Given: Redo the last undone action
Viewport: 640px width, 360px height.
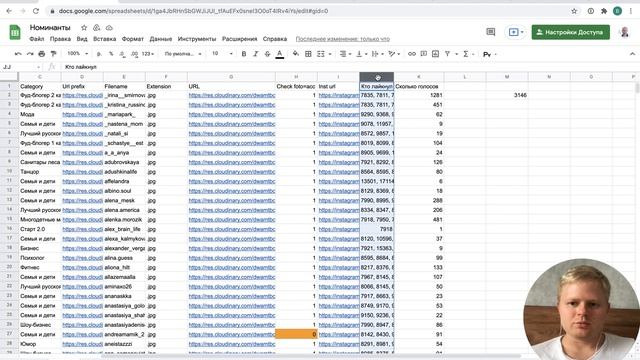Looking at the screenshot, I should pyautogui.click(x=30, y=54).
